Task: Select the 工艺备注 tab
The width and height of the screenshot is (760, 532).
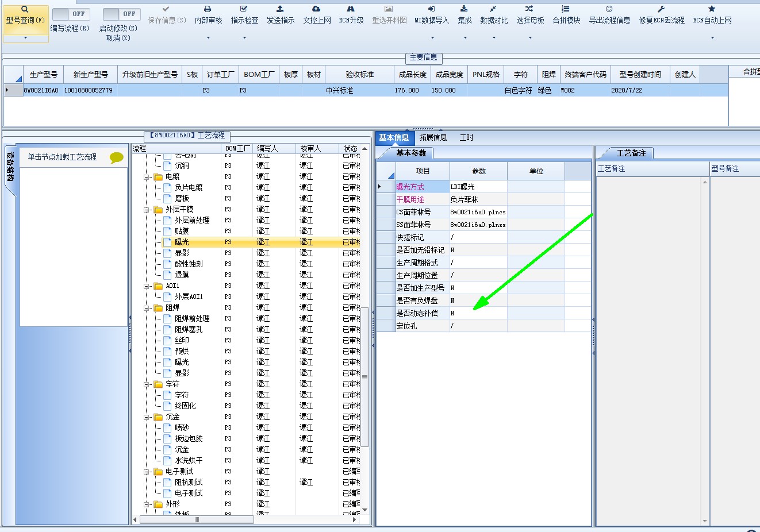Action: pyautogui.click(x=631, y=153)
